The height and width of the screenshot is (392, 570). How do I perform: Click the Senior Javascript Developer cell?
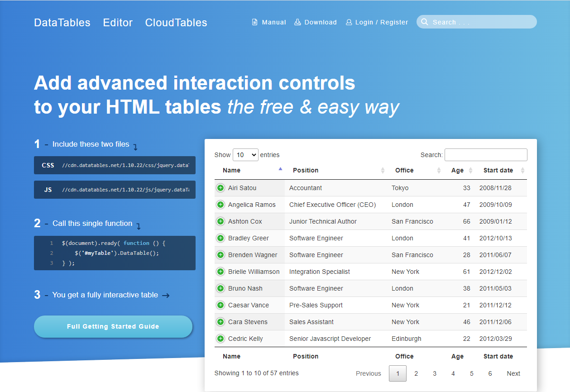336,339
